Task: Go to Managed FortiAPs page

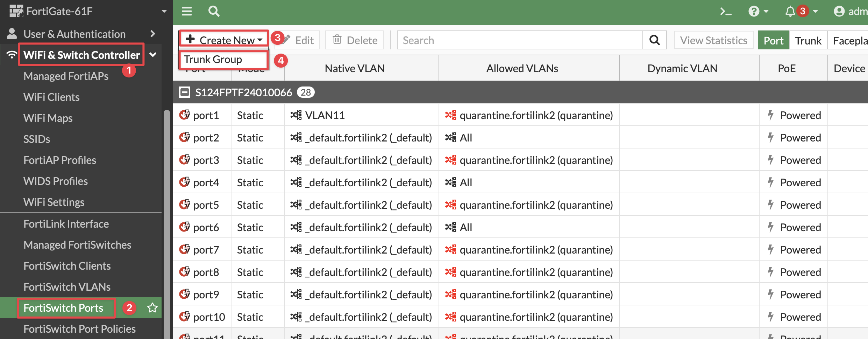Action: pos(66,76)
